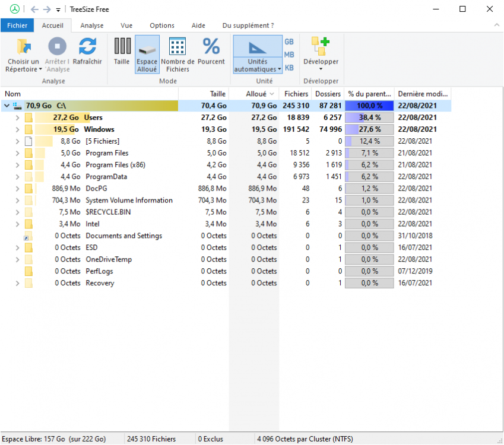Viewport: 504px width, 445px height.
Task: Expand the Users folder tree node
Action: click(17, 117)
